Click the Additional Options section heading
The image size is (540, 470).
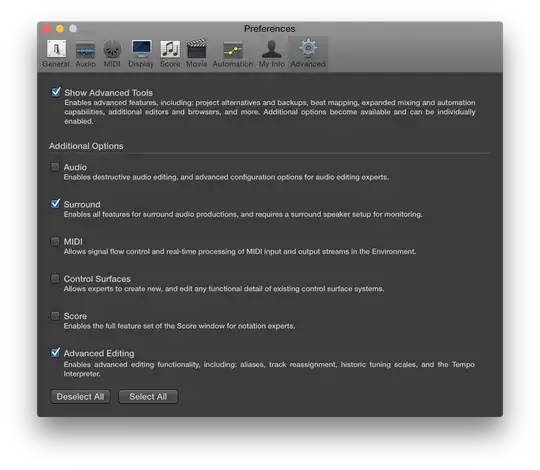(x=86, y=146)
